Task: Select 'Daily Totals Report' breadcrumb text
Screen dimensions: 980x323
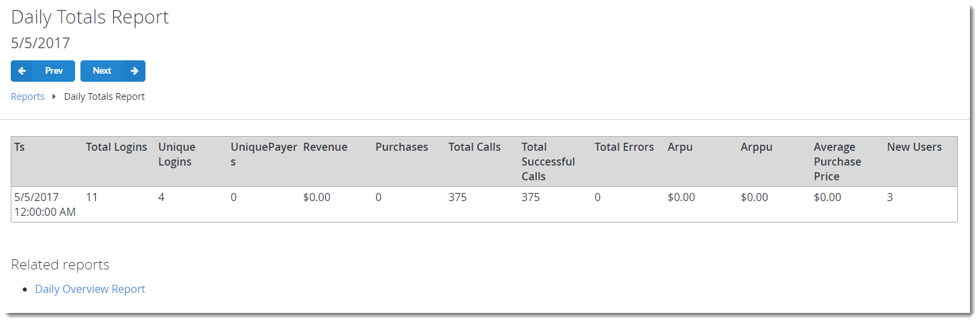Action: (x=104, y=96)
